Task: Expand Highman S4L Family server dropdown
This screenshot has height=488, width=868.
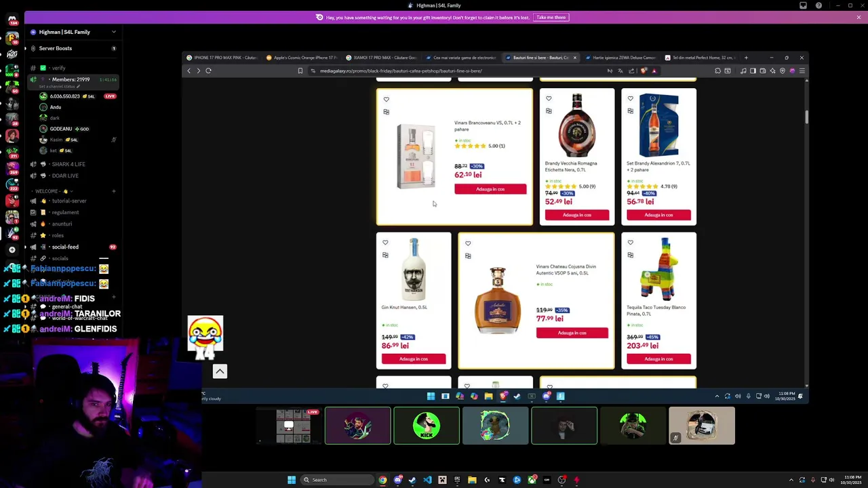Action: [113, 32]
